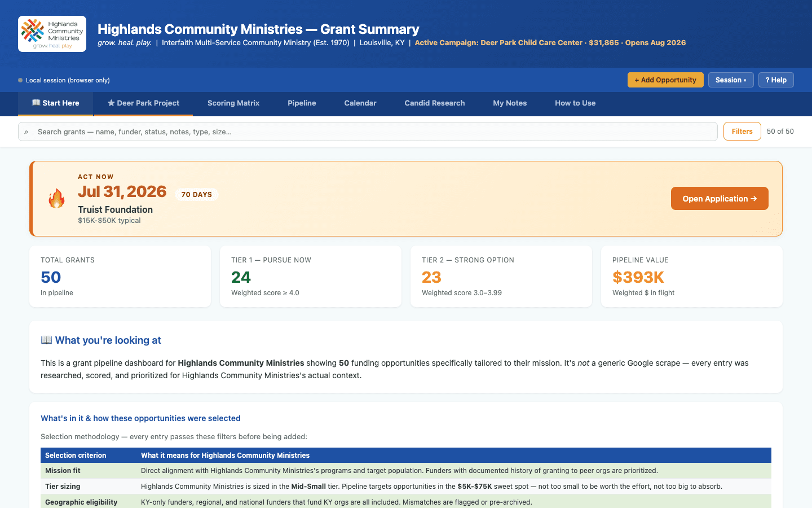
Task: Click the Jul 31, 2026 deadline text
Action: (x=122, y=191)
